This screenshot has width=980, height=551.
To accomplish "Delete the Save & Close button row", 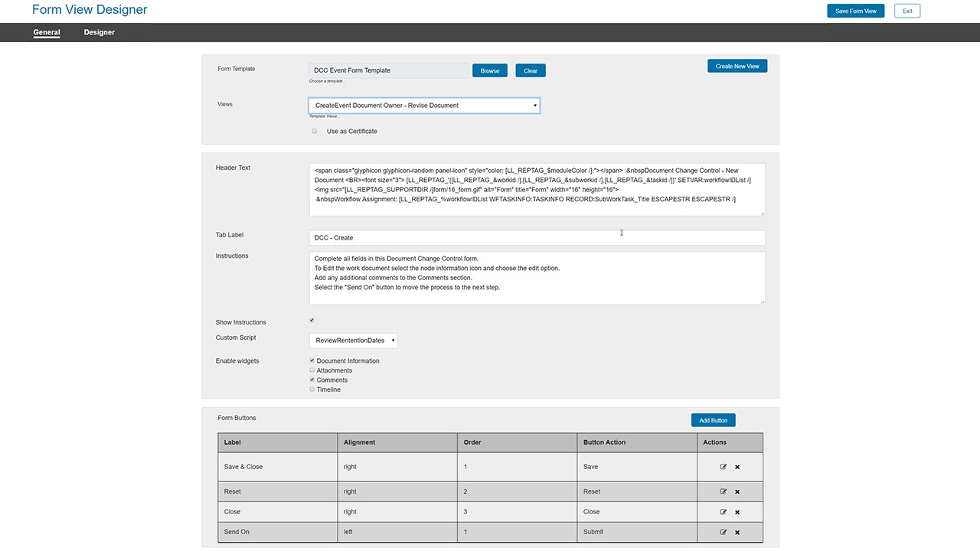I will point(737,467).
